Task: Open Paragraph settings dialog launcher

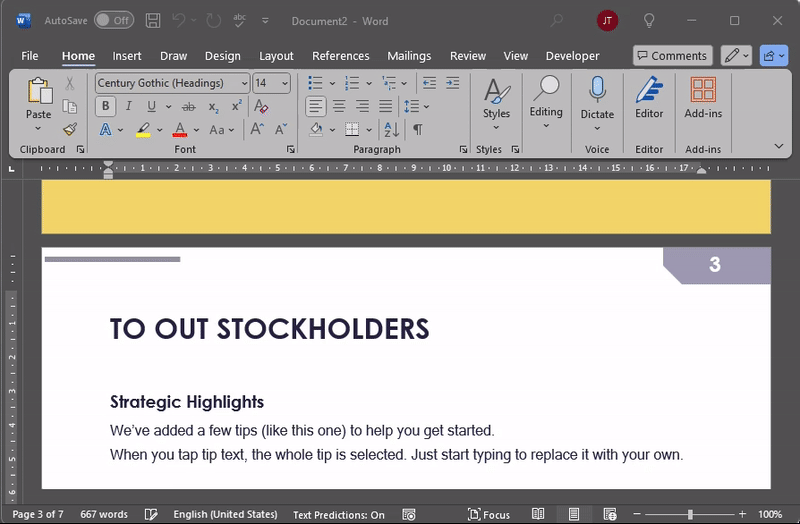Action: [463, 149]
